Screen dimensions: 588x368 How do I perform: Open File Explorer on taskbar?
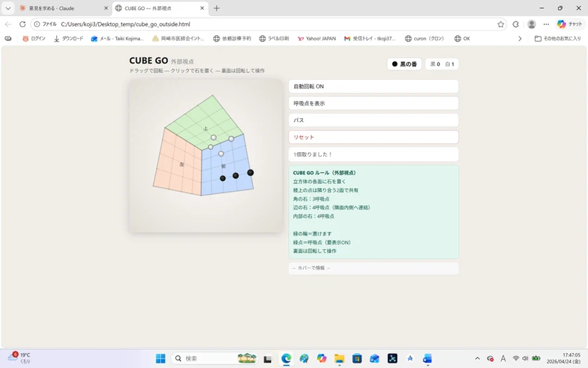coord(339,359)
